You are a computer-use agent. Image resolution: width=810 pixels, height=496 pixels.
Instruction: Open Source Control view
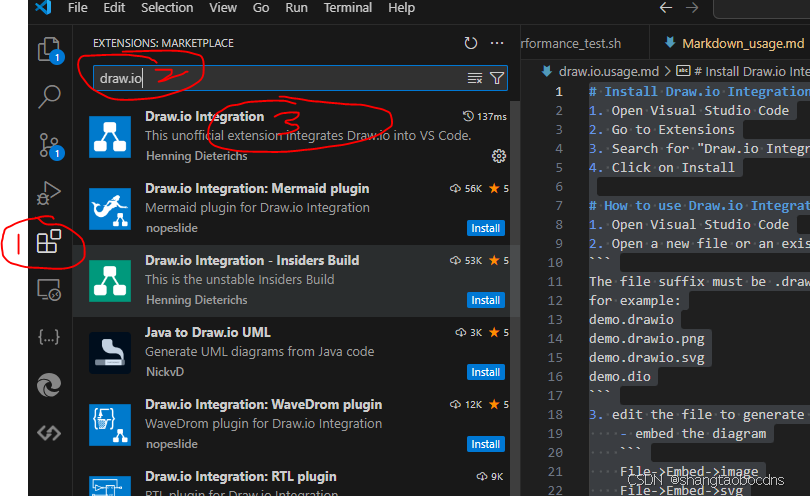coord(50,146)
